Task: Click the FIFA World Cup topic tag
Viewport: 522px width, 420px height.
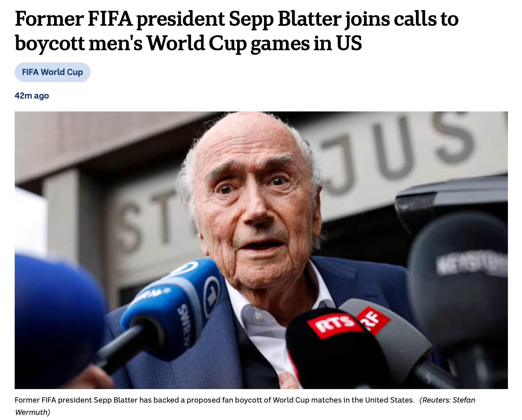Action: [x=52, y=72]
